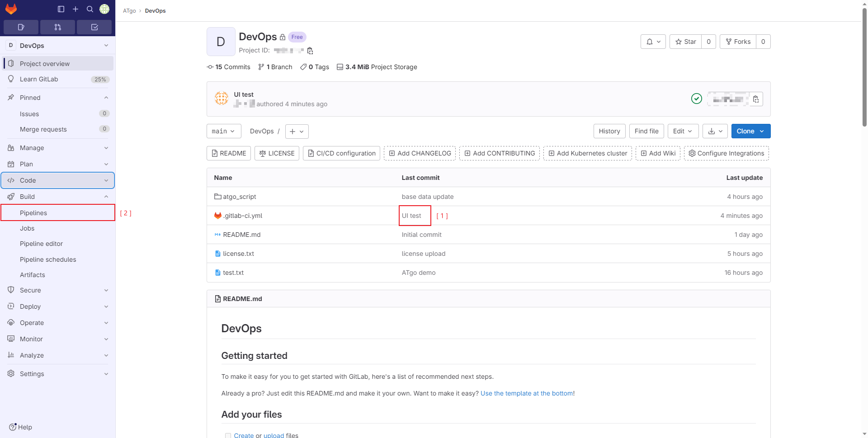Viewport: 868px width, 438px height.
Task: Open Help at sidebar bottom
Action: pos(21,427)
